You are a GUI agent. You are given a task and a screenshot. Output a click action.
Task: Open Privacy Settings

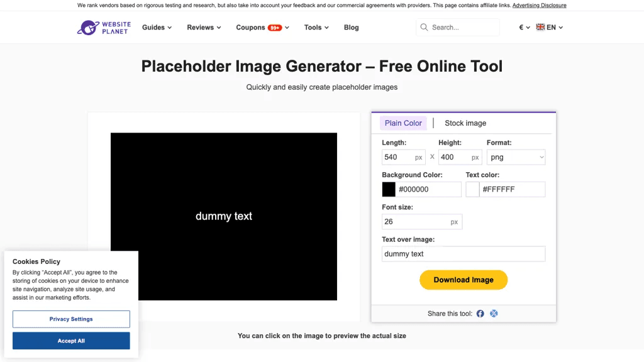pos(71,319)
